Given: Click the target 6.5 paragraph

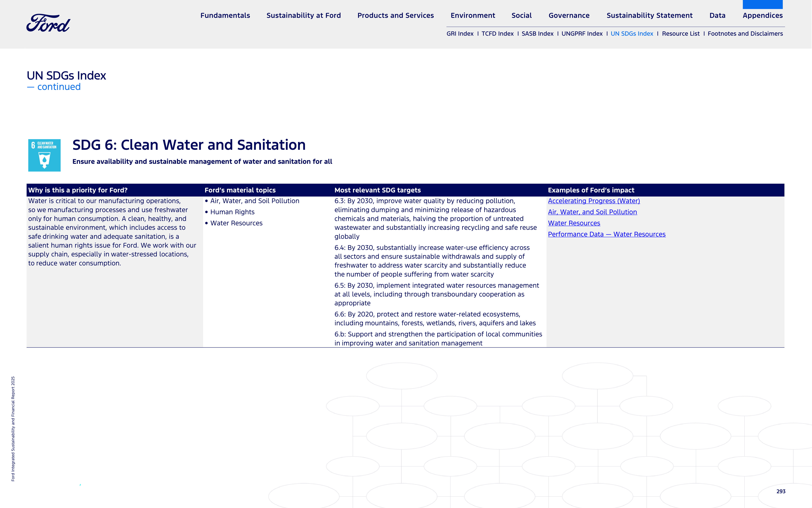Looking at the screenshot, I should point(436,294).
